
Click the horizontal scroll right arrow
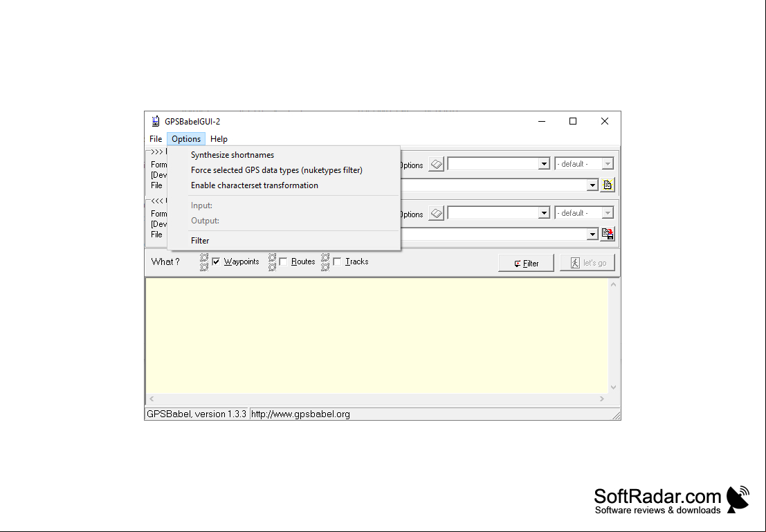[602, 399]
